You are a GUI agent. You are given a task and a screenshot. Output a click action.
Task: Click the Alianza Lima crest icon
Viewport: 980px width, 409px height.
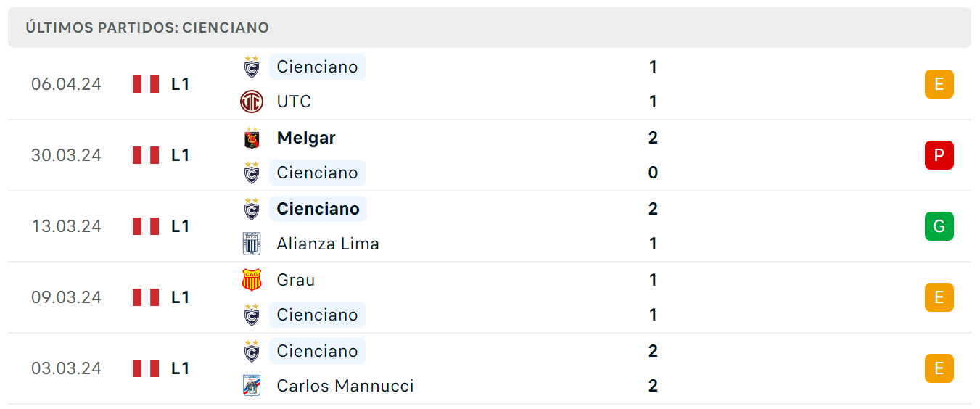click(252, 244)
